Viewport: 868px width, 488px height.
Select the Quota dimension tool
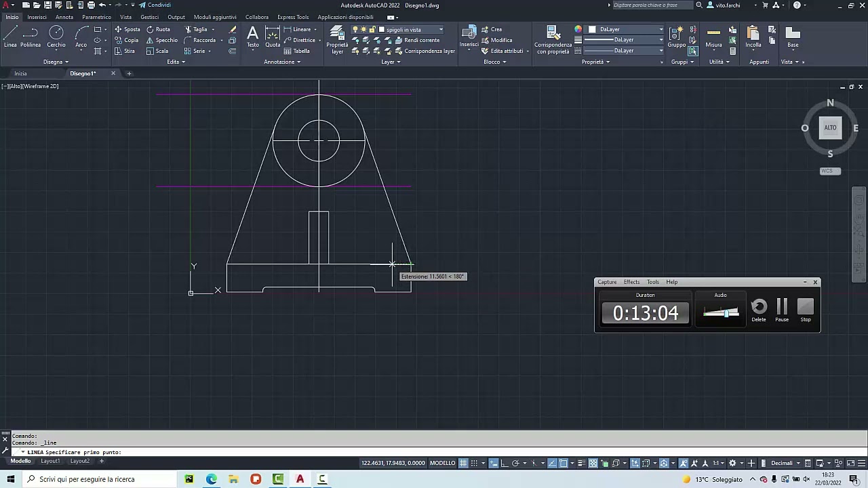click(273, 37)
